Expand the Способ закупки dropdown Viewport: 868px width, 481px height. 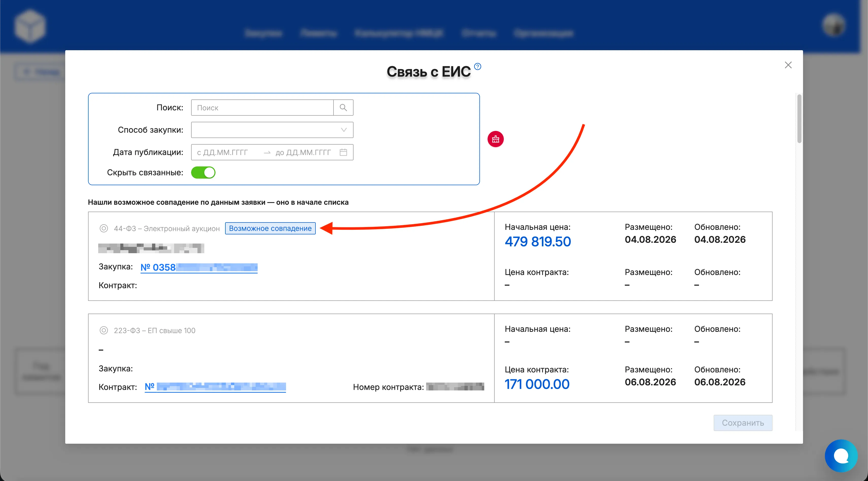point(272,130)
